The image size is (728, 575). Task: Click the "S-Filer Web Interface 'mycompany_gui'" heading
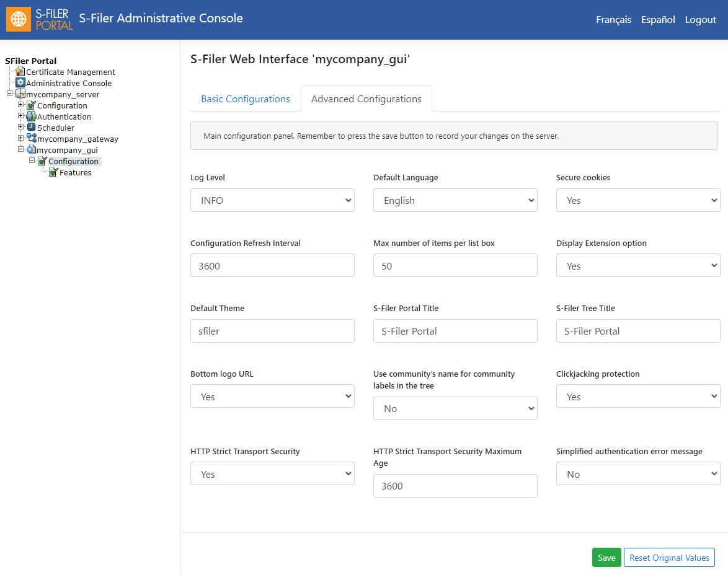click(x=300, y=59)
